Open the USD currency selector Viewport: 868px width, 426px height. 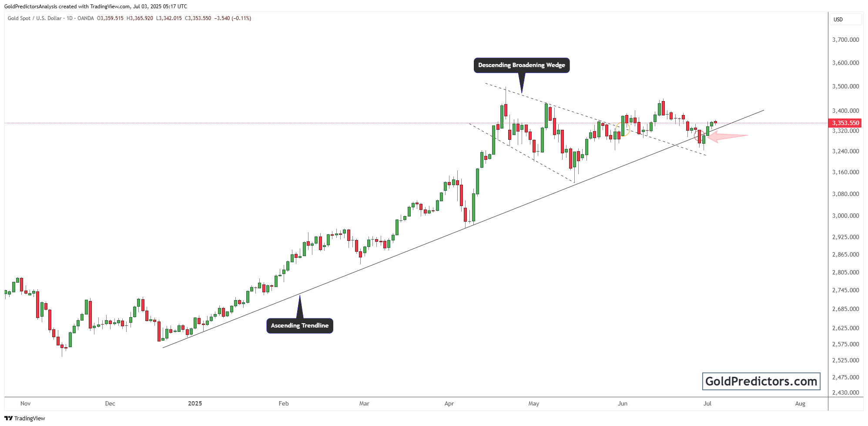coord(846,19)
